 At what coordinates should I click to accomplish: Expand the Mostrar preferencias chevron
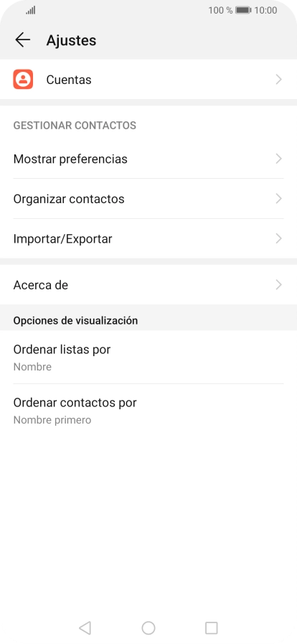pyautogui.click(x=279, y=159)
